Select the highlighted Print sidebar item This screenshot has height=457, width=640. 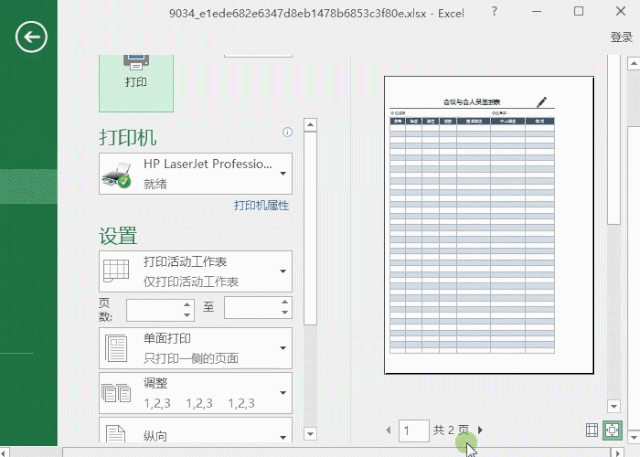pyautogui.click(x=29, y=186)
